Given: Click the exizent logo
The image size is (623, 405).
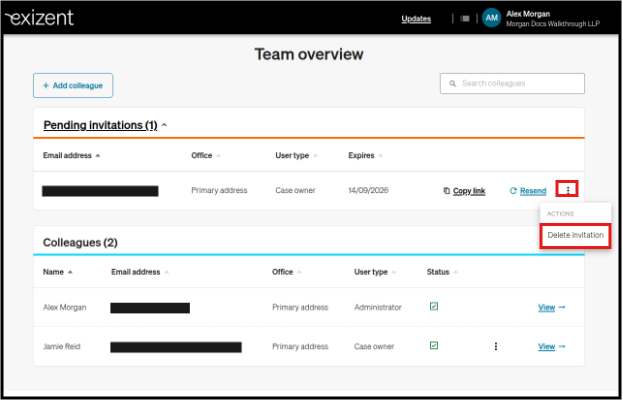Looking at the screenshot, I should (40, 18).
